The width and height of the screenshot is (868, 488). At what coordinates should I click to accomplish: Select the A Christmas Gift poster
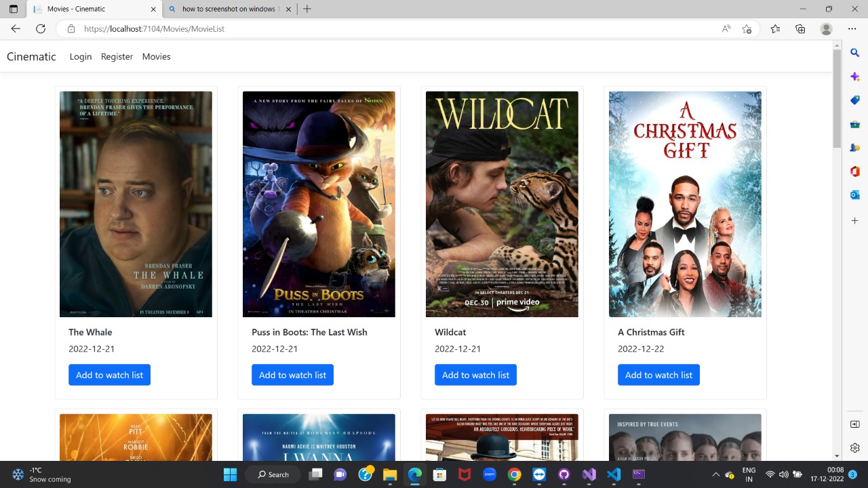pyautogui.click(x=685, y=204)
